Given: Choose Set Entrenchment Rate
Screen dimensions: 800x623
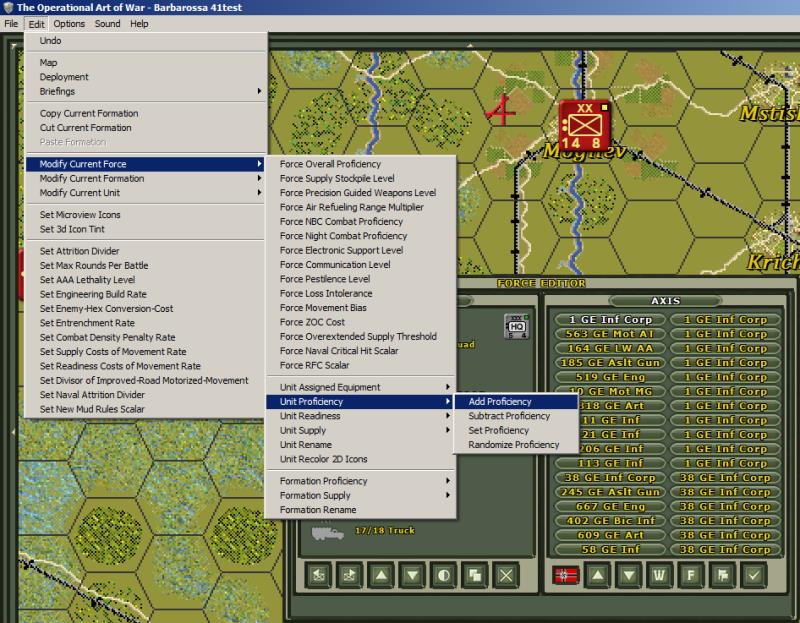Looking at the screenshot, I should point(145,322).
